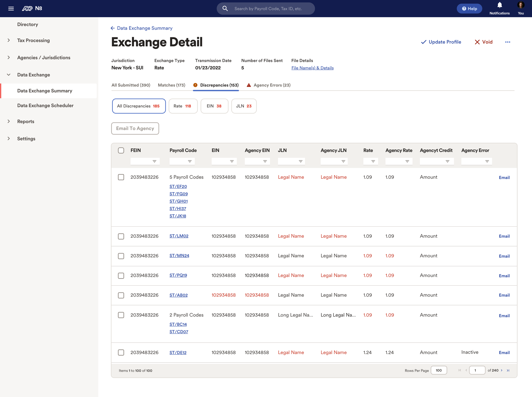Toggle the select-all checkbox in the table header
The width and height of the screenshot is (532, 397).
(x=121, y=150)
